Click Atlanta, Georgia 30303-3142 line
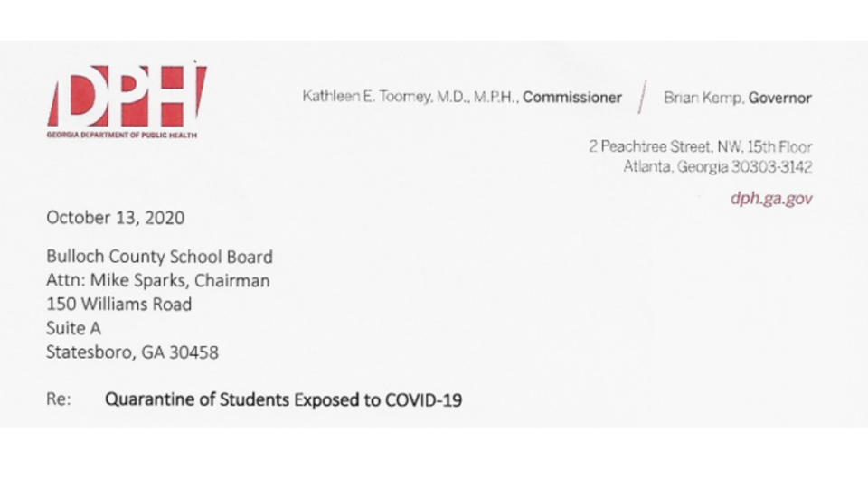This screenshot has height=488, width=868. point(718,166)
